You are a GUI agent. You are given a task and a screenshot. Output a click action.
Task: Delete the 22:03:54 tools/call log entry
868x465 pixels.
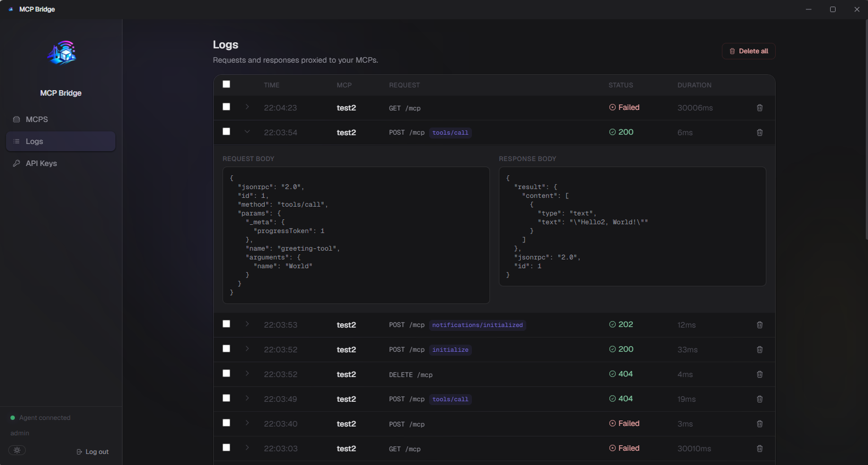pyautogui.click(x=760, y=132)
